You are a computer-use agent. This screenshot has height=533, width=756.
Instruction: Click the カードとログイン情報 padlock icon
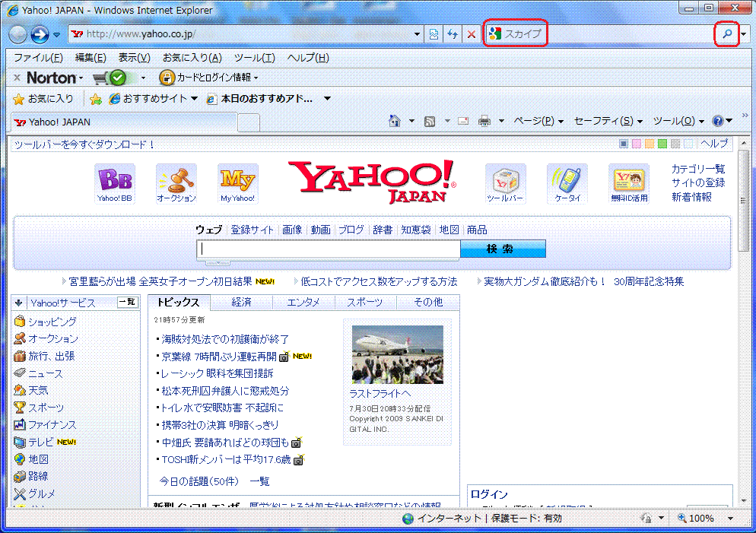click(167, 78)
